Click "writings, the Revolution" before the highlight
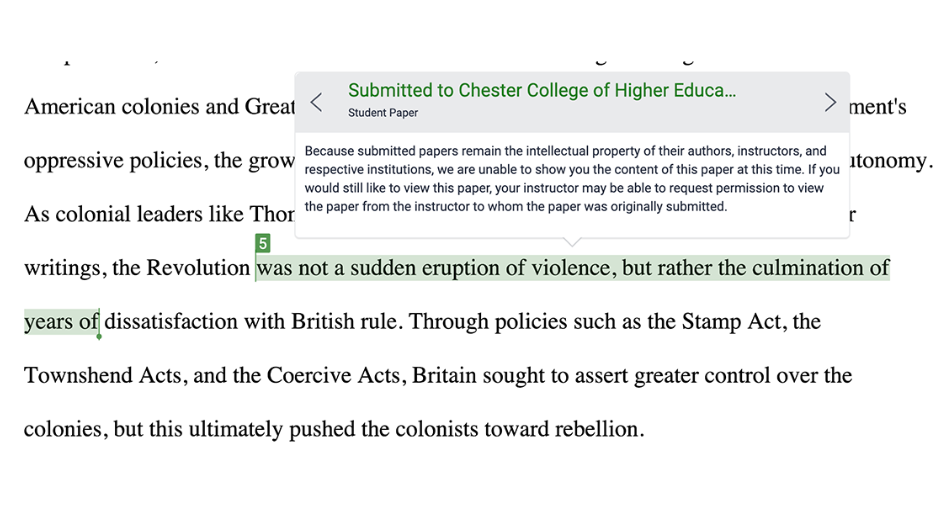Screen dimensions: 945x520 136,268
